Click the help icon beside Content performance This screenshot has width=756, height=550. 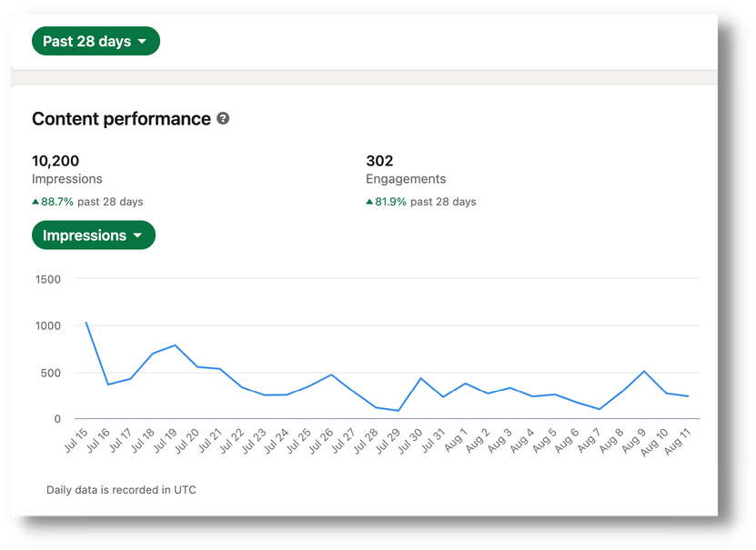tap(223, 119)
